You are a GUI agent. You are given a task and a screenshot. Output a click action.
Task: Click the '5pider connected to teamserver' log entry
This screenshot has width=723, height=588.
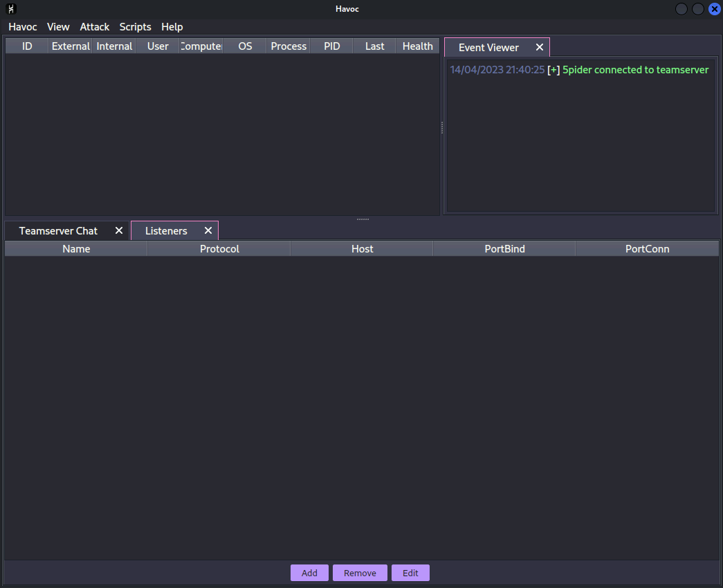[x=635, y=70]
